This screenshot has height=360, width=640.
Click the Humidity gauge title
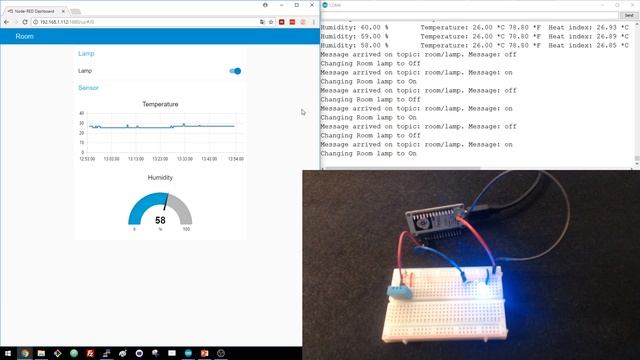click(160, 178)
